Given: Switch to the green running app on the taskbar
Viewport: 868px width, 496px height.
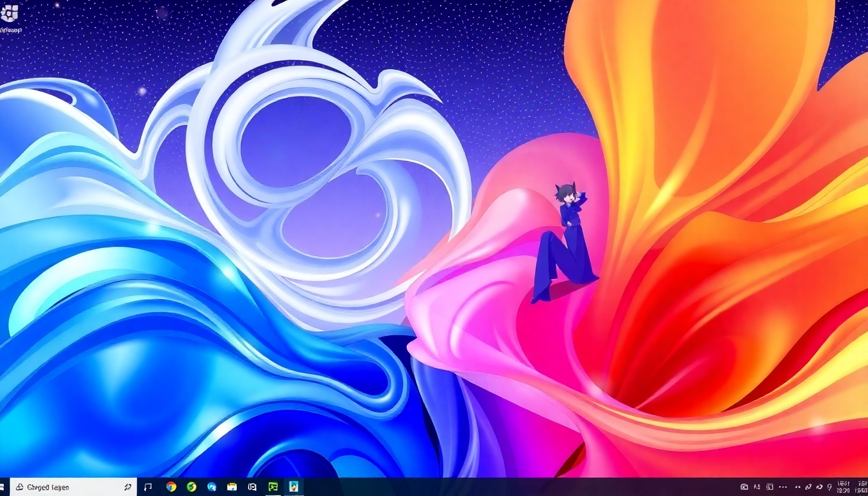Looking at the screenshot, I should point(273,487).
